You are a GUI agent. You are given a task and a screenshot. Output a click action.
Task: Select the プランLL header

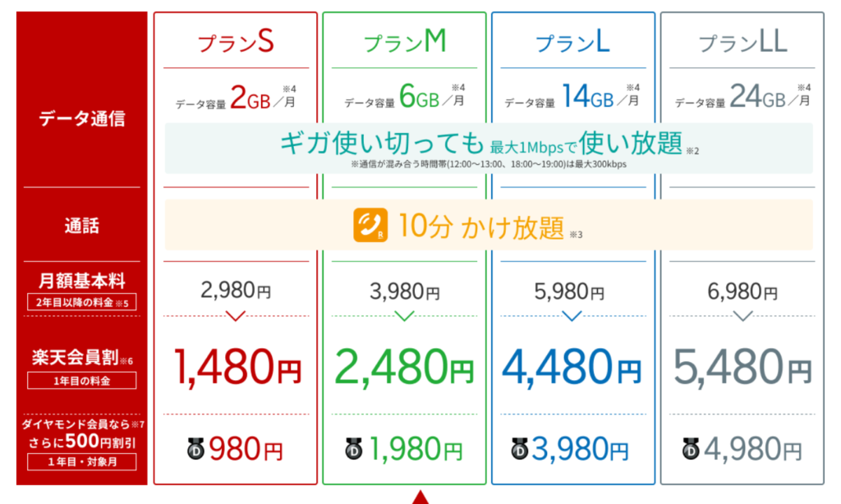pyautogui.click(x=742, y=41)
